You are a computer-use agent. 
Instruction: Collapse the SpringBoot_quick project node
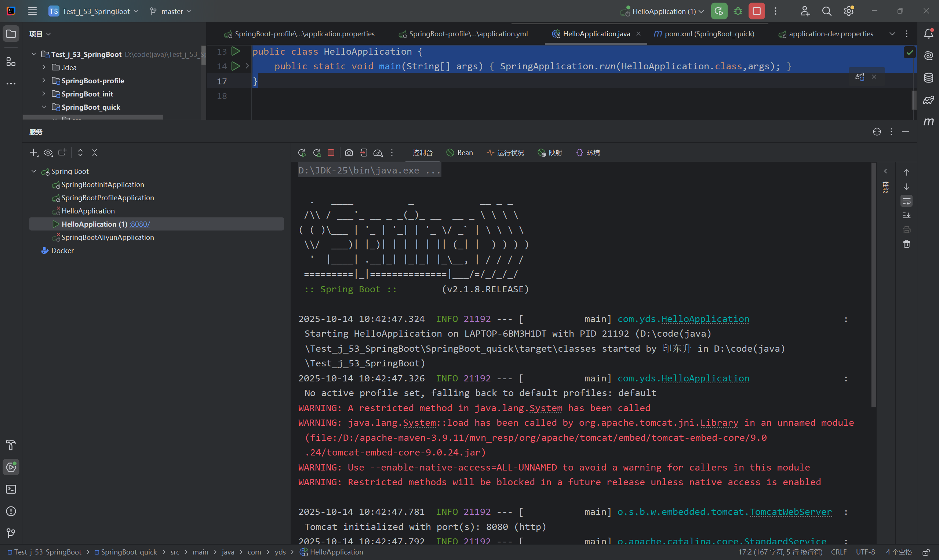pyautogui.click(x=43, y=107)
